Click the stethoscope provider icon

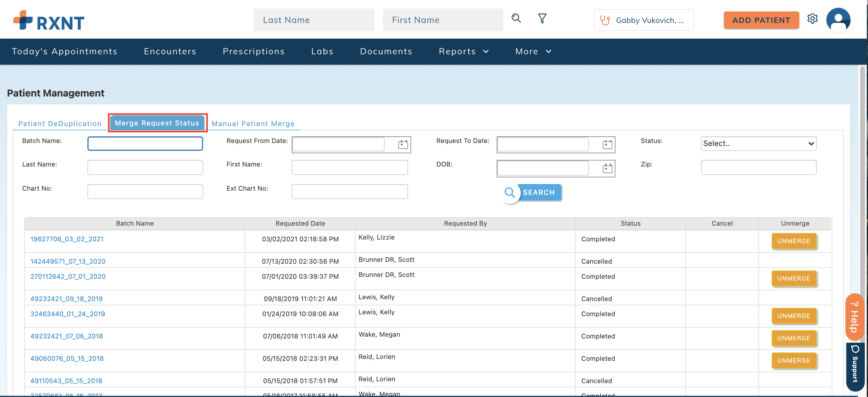tap(605, 20)
